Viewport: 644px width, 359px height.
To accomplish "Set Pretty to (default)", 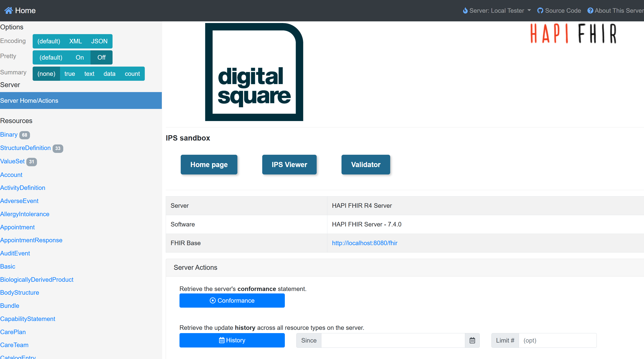I will click(51, 58).
